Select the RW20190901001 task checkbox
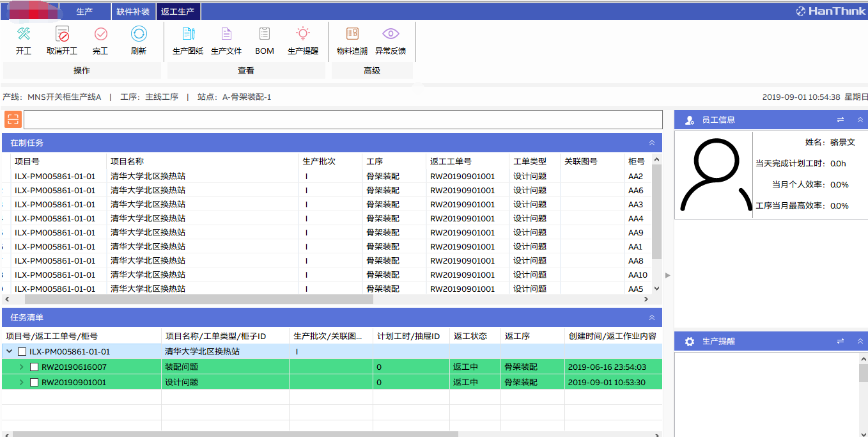868x437 pixels. pos(35,383)
